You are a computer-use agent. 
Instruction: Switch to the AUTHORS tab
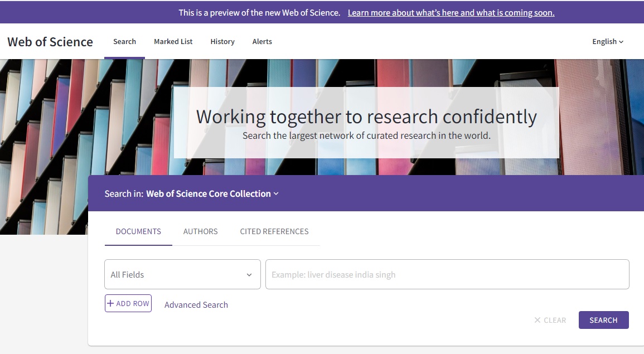pyautogui.click(x=200, y=231)
